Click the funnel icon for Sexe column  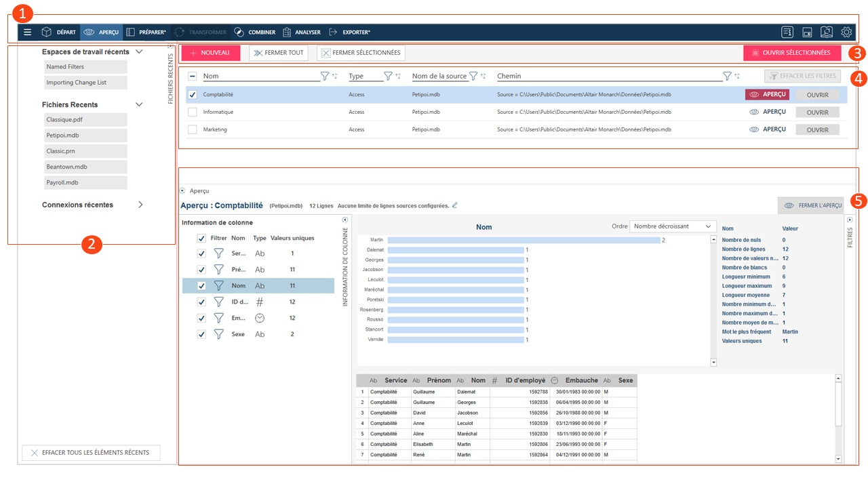tap(218, 334)
